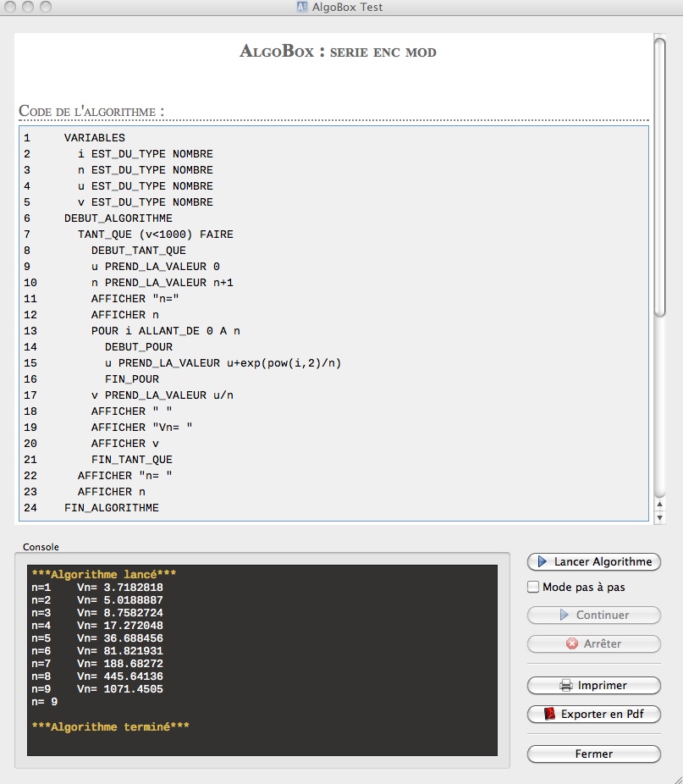Click the AlgoBox Test title bar document icon
Viewport: 683px width, 784px height.
pyautogui.click(x=301, y=8)
